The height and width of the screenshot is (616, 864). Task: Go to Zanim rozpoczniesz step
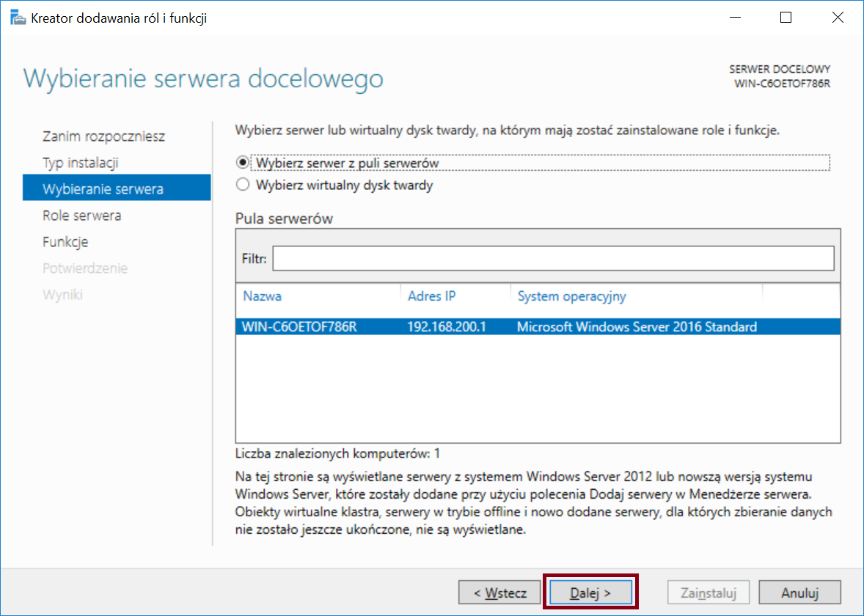pos(103,136)
